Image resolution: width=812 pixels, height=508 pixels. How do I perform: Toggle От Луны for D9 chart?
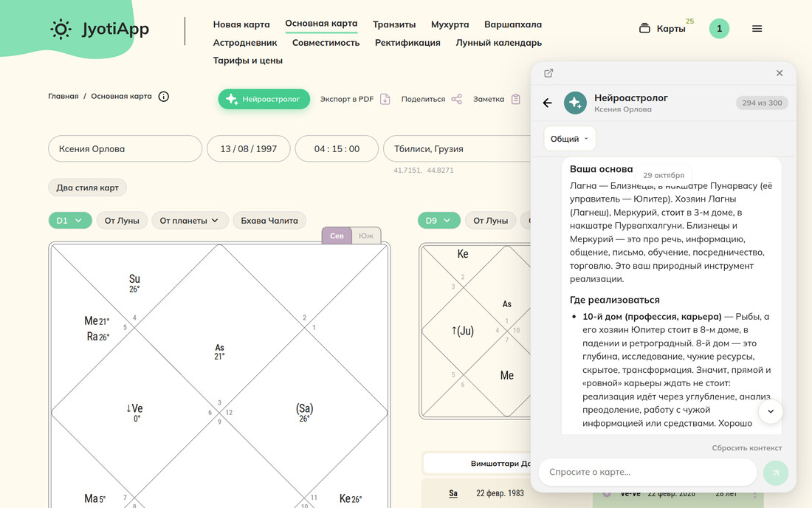490,221
